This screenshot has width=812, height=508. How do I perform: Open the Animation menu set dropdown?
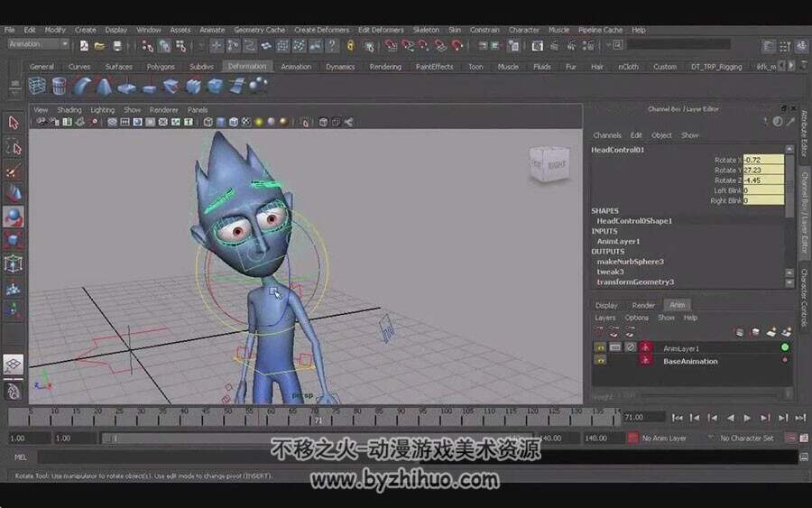[38, 44]
